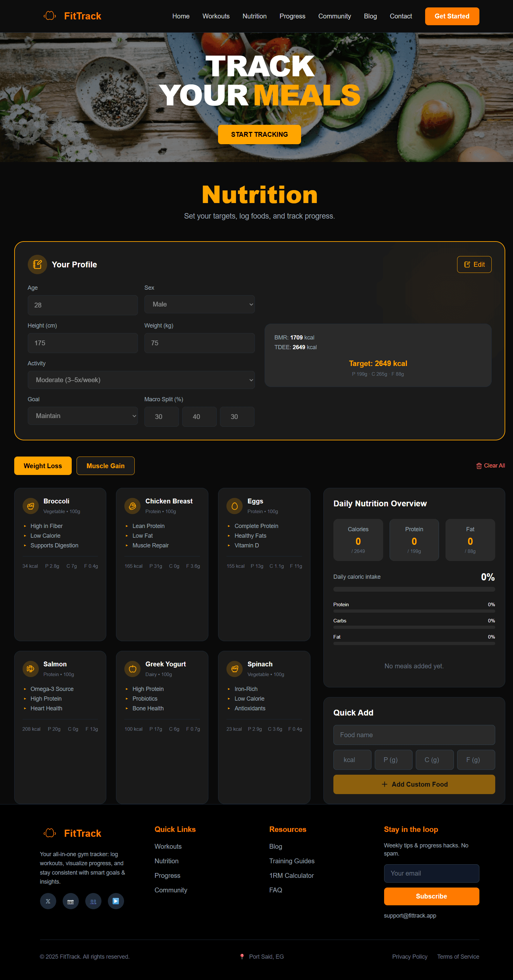Click the Subscribe button
The width and height of the screenshot is (513, 980).
pyautogui.click(x=431, y=896)
